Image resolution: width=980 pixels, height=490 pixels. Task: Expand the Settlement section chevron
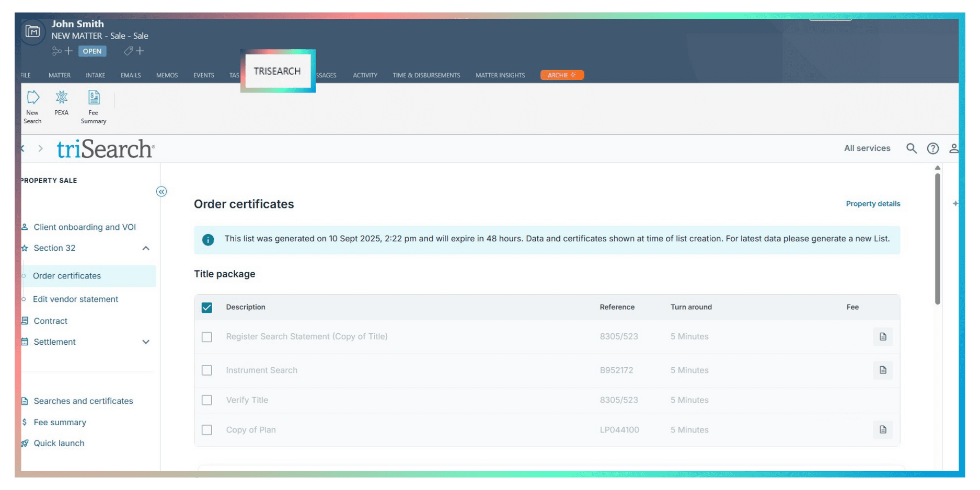point(146,342)
